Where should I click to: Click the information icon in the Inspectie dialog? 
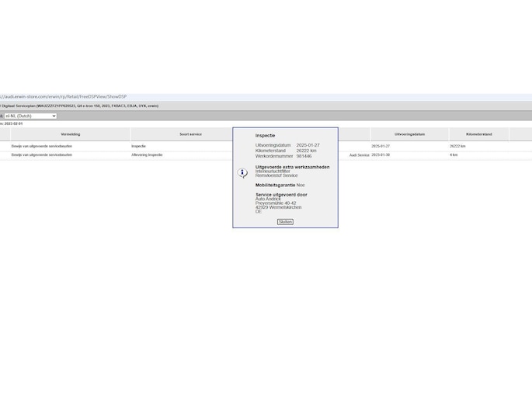click(x=242, y=173)
